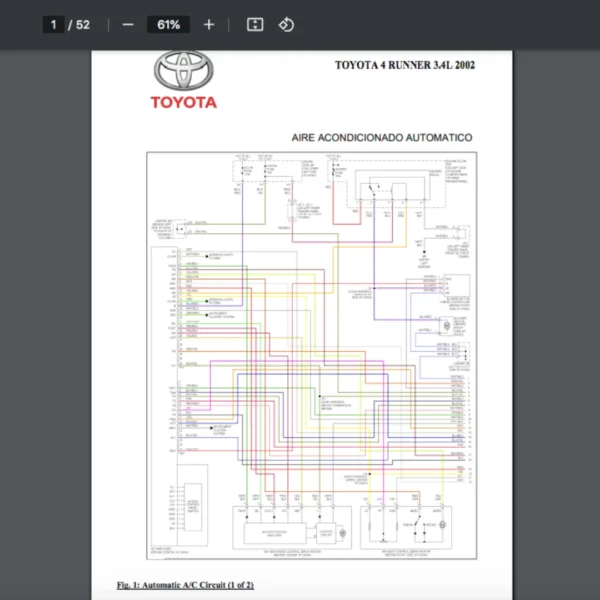Viewport: 600px width, 600px height.
Task: Click the zoom out minus icon
Action: click(127, 24)
